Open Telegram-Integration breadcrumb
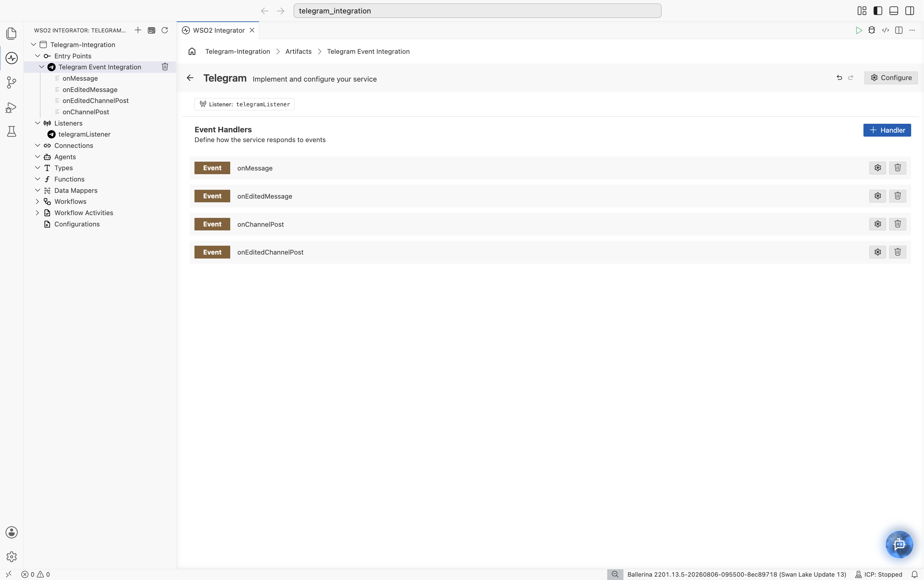 (238, 51)
